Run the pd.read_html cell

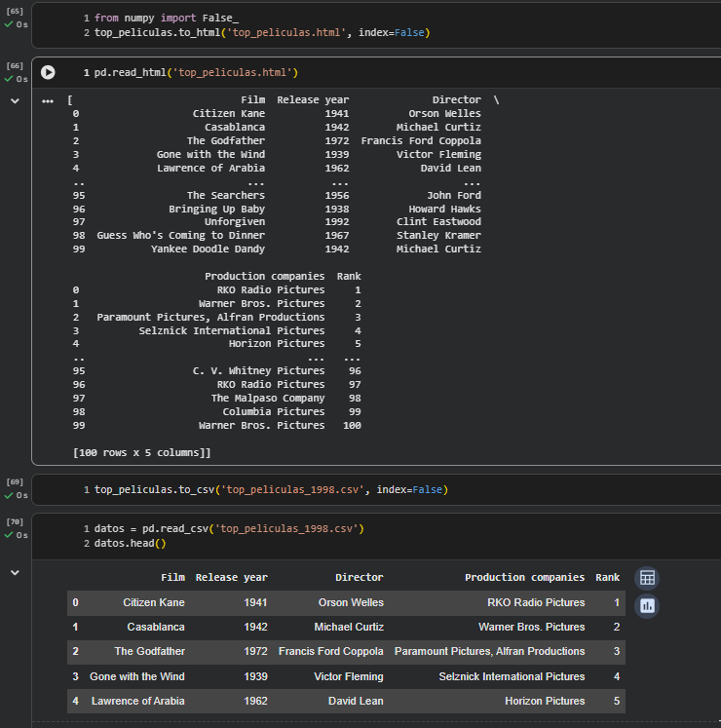click(x=48, y=73)
